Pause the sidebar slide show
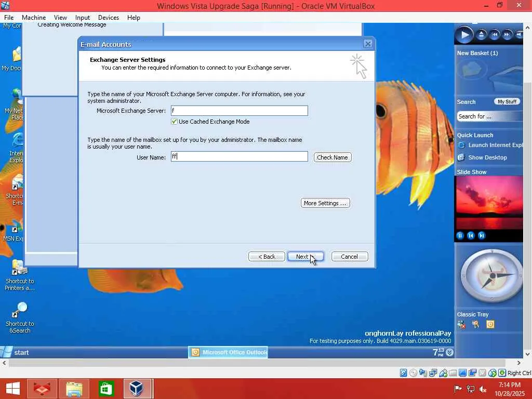This screenshot has height=399, width=532. 460,235
